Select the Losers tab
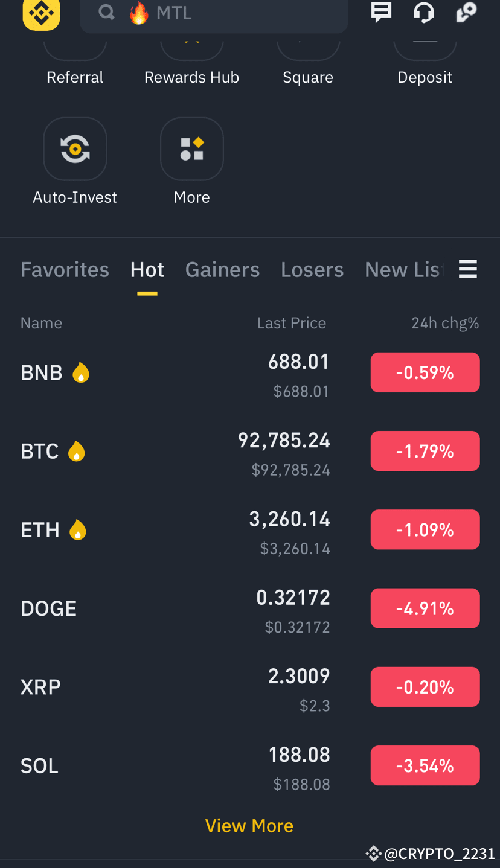 click(312, 269)
